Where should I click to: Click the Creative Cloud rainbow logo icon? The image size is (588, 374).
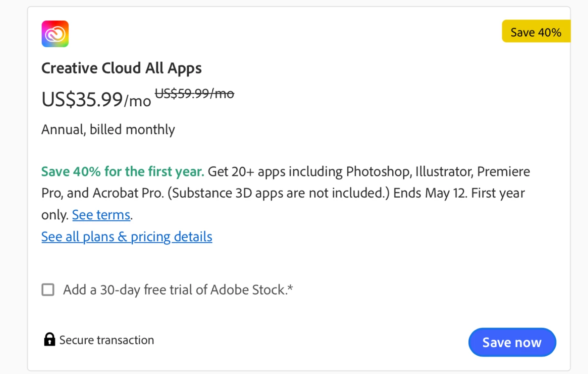pyautogui.click(x=55, y=34)
